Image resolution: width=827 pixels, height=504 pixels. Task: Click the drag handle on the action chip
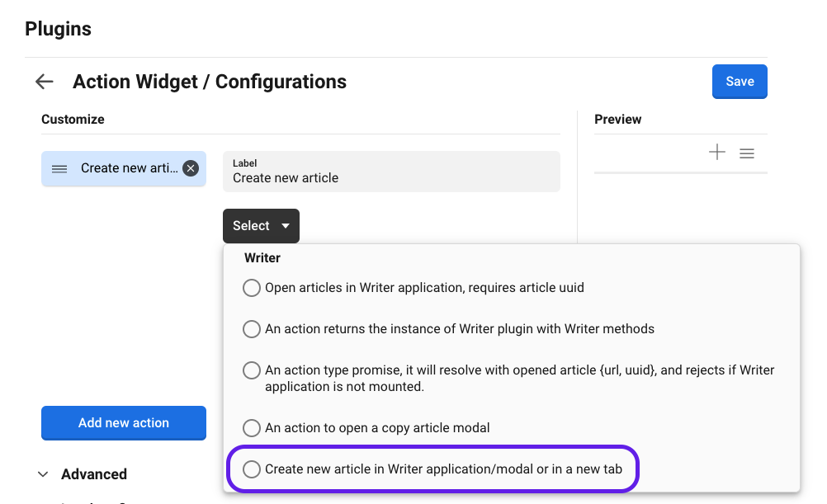coord(59,168)
